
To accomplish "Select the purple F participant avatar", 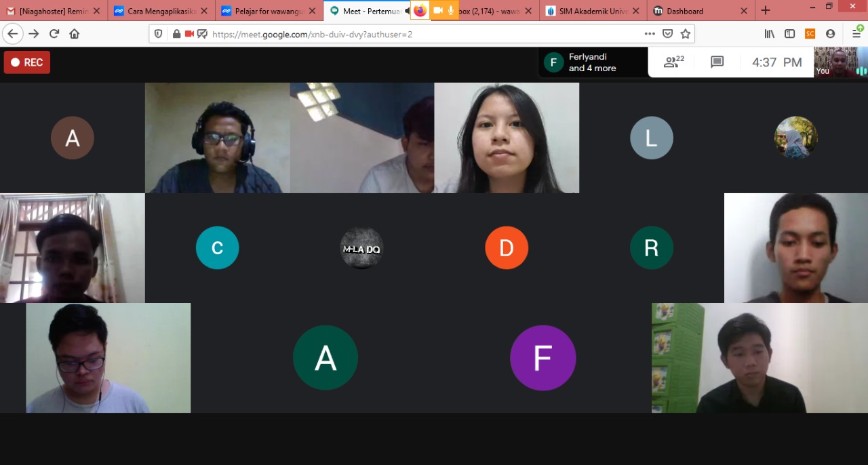I will point(542,358).
